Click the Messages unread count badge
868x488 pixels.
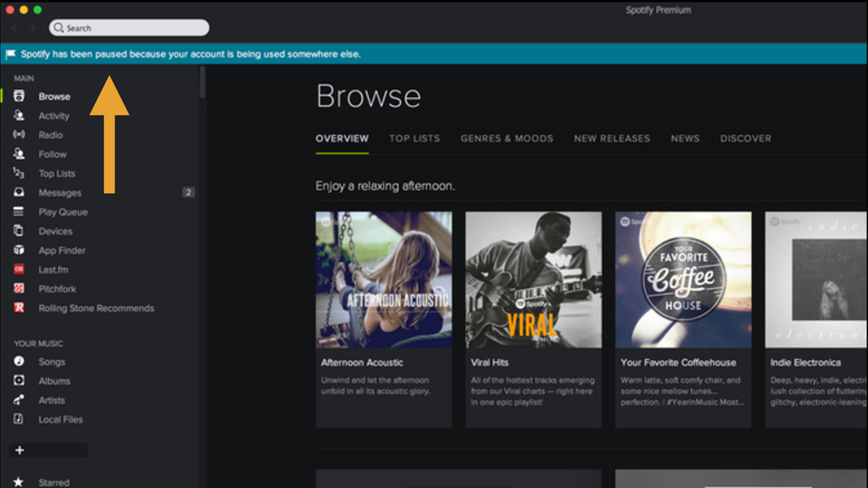(x=188, y=192)
